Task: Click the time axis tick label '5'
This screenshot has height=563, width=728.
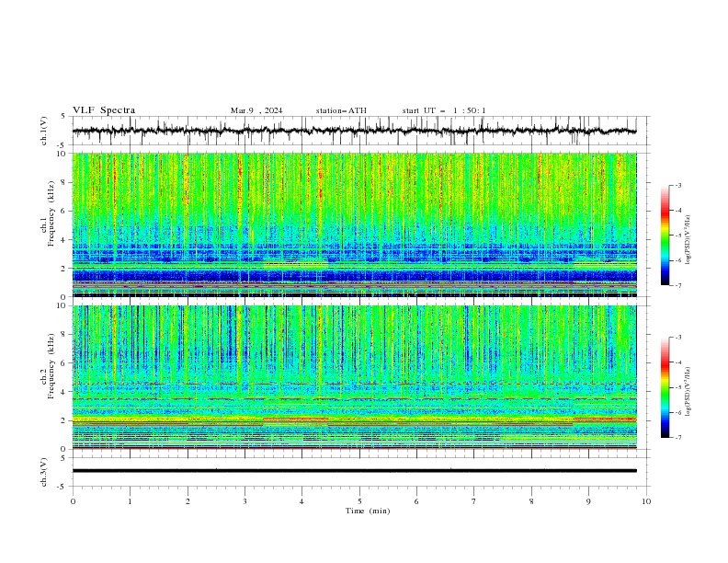Action: tap(359, 501)
